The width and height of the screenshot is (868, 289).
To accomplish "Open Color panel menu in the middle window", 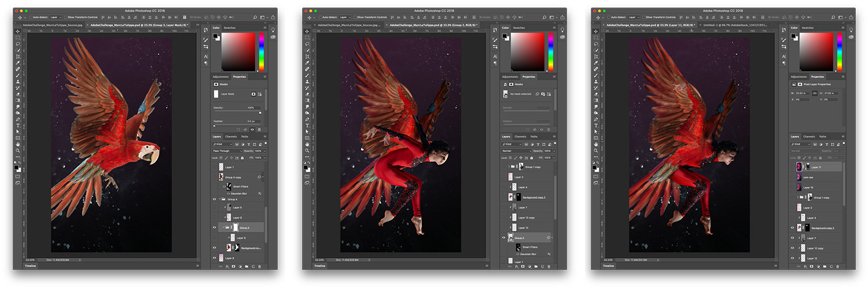I will (555, 28).
